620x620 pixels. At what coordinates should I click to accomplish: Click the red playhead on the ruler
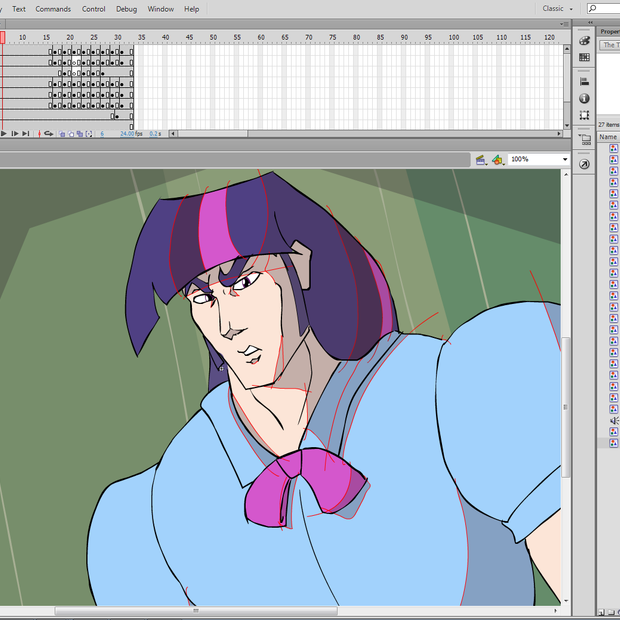click(x=2, y=38)
